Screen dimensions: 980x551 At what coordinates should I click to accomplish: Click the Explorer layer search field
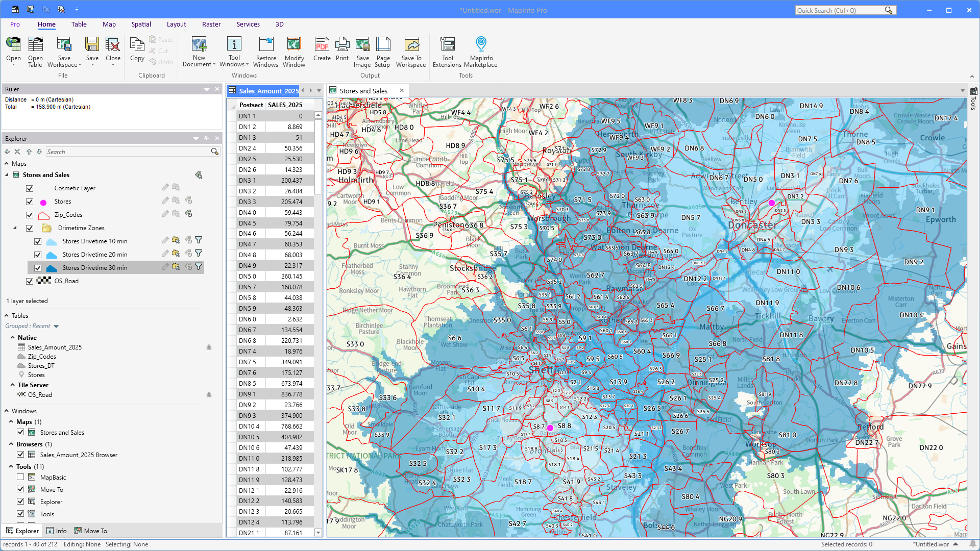(x=128, y=152)
